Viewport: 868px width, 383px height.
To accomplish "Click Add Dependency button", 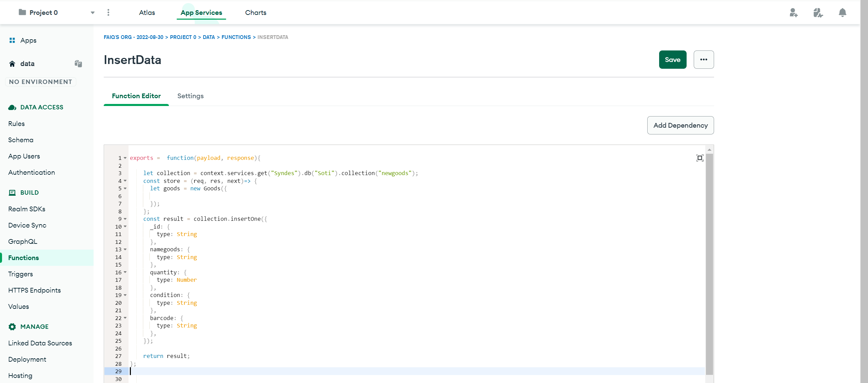I will (x=680, y=125).
